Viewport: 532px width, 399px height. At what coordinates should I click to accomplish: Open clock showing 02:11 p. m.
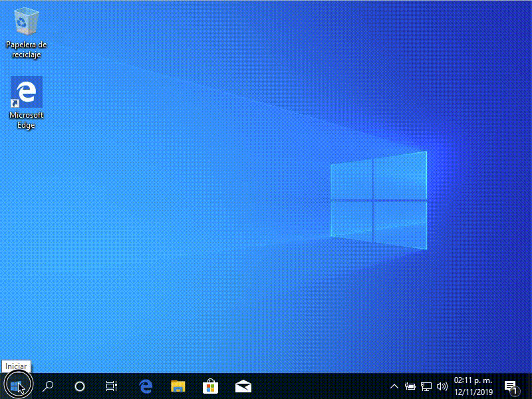tap(473, 386)
